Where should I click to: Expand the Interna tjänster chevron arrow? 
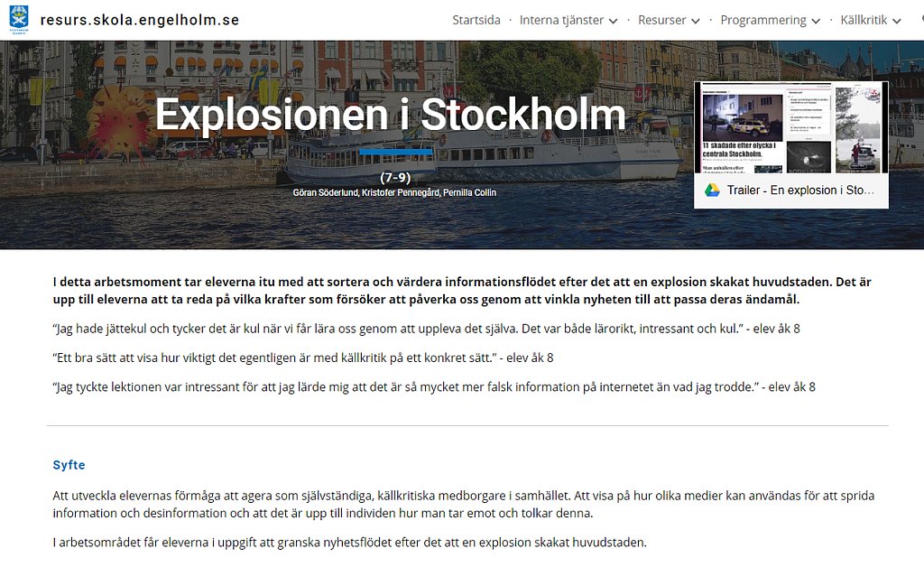pos(613,22)
